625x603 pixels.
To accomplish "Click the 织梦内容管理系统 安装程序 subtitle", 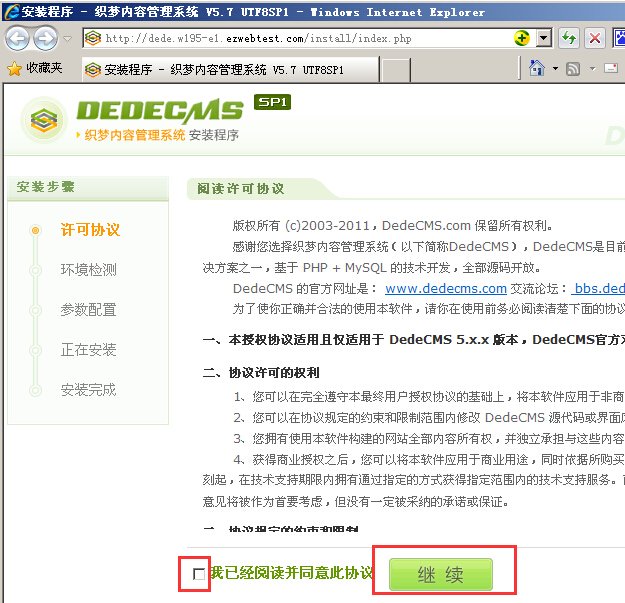I will [161, 135].
